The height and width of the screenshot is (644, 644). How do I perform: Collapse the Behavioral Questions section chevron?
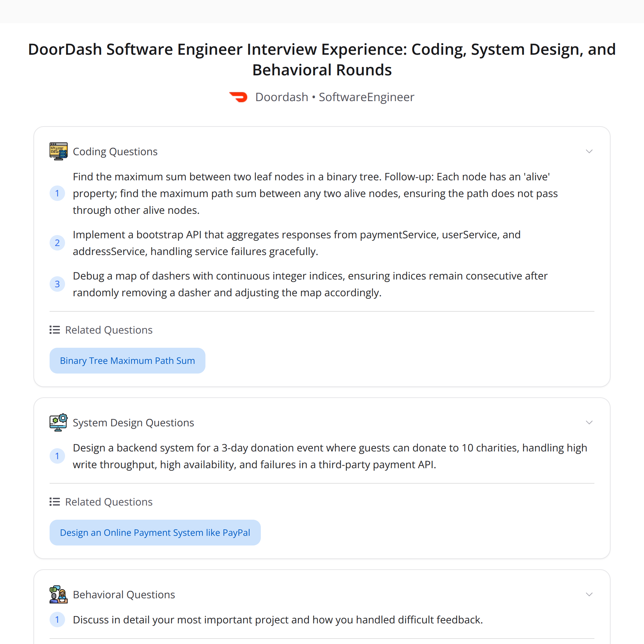point(589,594)
